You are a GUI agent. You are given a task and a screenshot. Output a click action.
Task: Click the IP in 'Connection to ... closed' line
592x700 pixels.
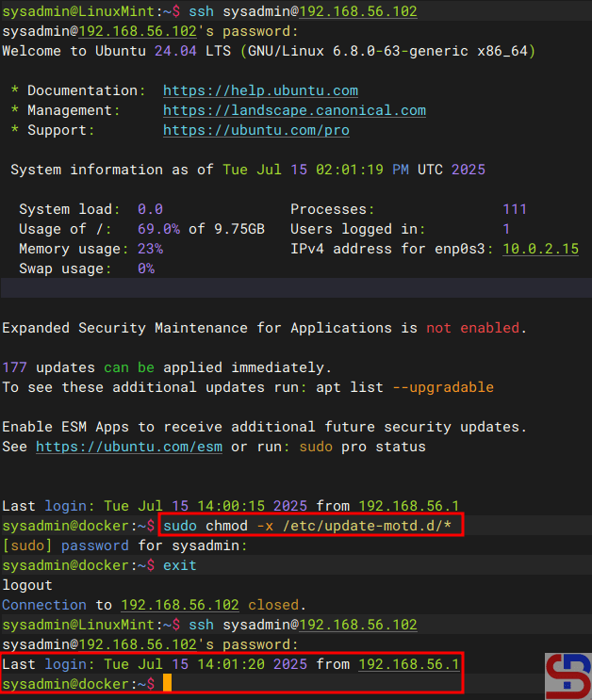click(x=179, y=605)
